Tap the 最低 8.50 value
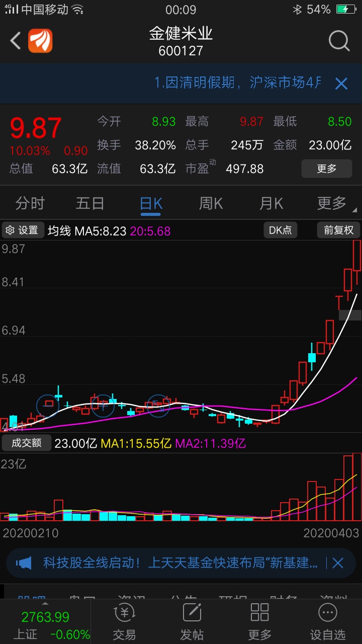The height and width of the screenshot is (644, 362). pyautogui.click(x=340, y=122)
